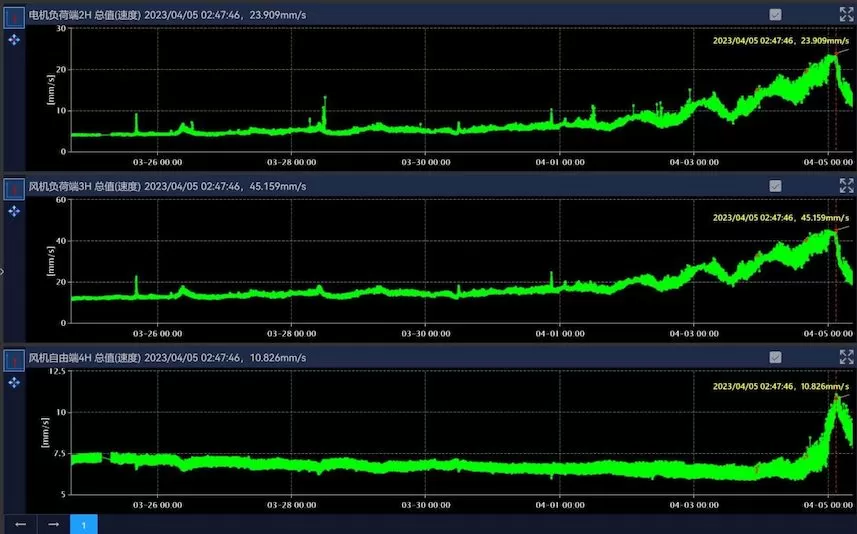The image size is (857, 534).
Task: Toggle the checkbox on 电机负荷端2H chart
Action: pos(775,14)
